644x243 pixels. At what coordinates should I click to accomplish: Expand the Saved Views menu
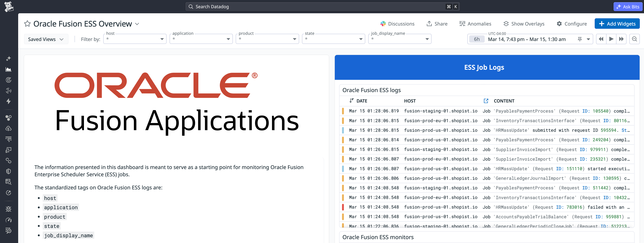coord(46,39)
